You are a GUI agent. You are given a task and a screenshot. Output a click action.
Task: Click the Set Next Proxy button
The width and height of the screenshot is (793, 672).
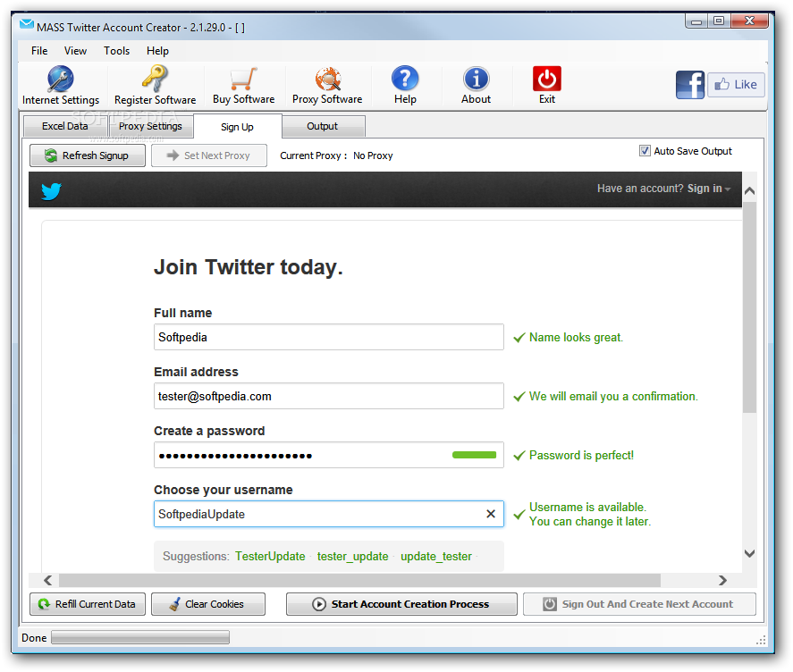point(209,155)
